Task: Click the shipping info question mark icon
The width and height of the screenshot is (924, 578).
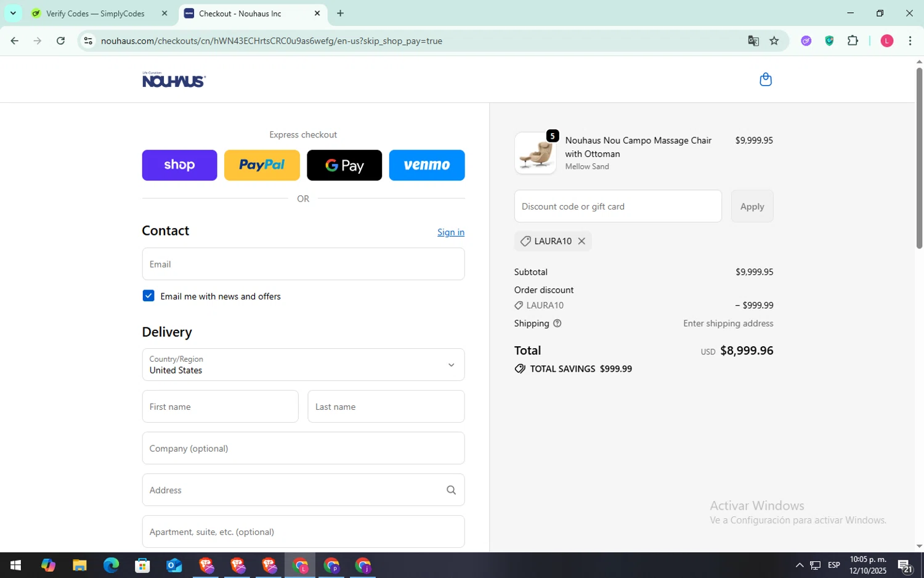Action: [557, 324]
